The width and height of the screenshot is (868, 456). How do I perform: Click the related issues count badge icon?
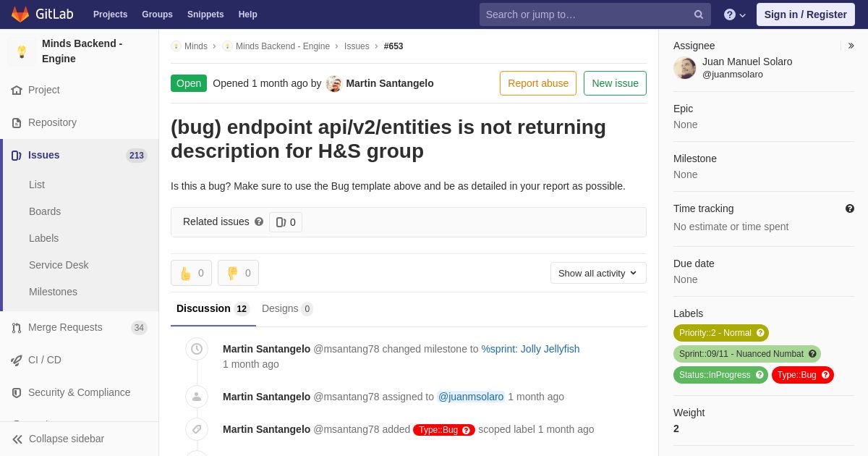[x=281, y=222]
